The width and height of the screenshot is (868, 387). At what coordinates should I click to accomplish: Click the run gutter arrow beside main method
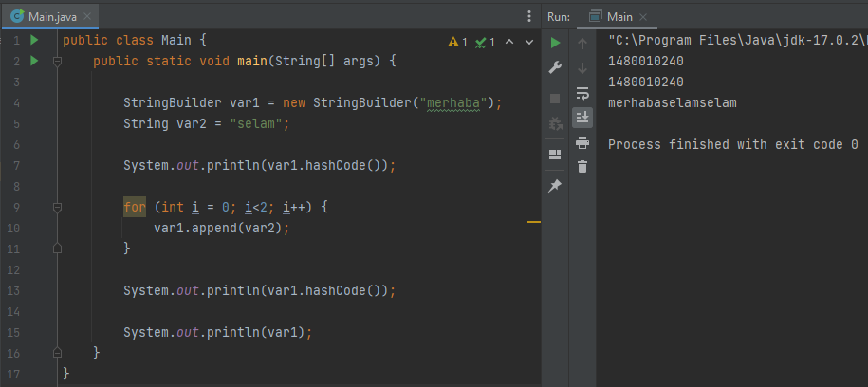tap(34, 61)
